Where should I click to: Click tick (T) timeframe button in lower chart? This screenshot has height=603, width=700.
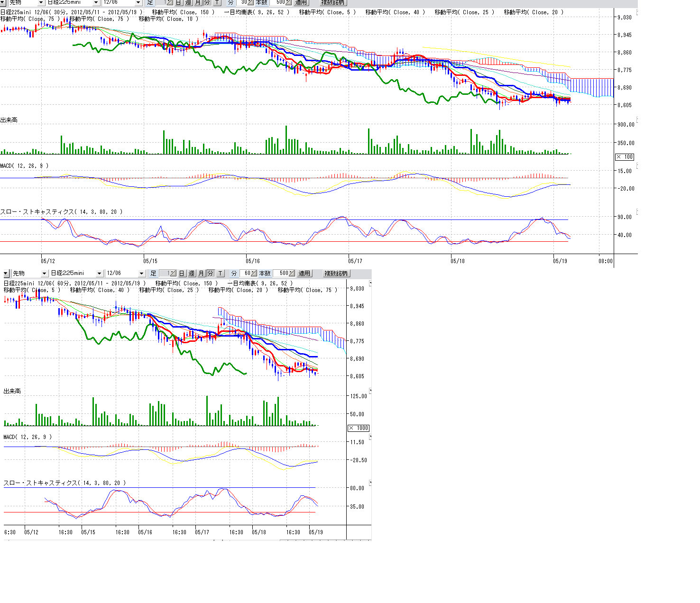[221, 274]
